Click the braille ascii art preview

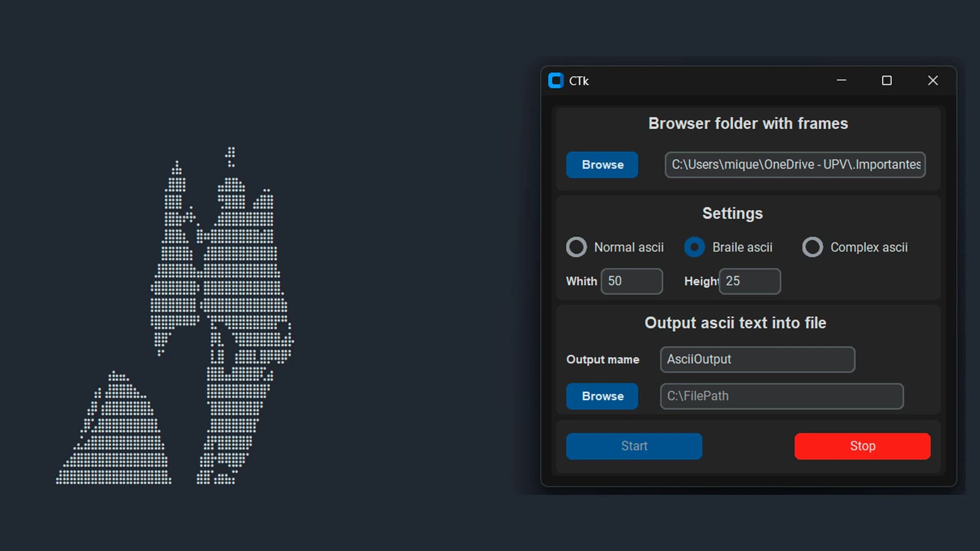[175, 316]
